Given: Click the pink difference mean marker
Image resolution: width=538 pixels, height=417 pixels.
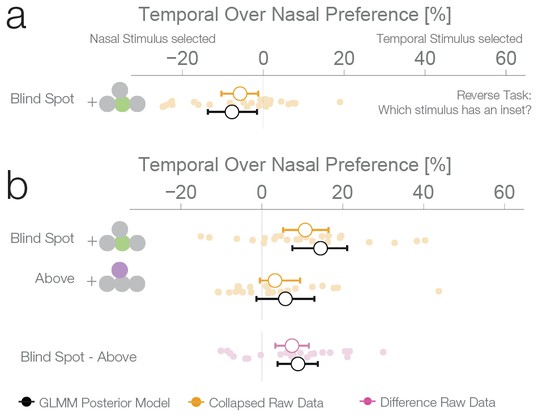Looking at the screenshot, I should pos(292,345).
